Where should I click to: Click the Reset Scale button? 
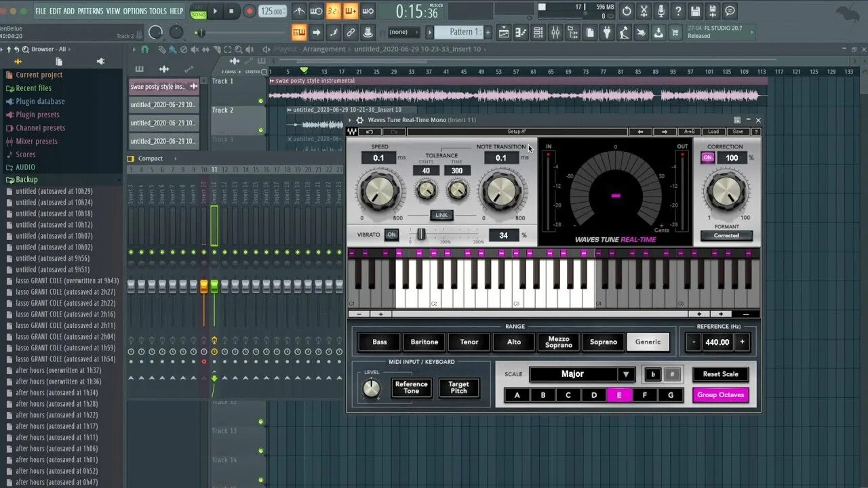(x=720, y=374)
